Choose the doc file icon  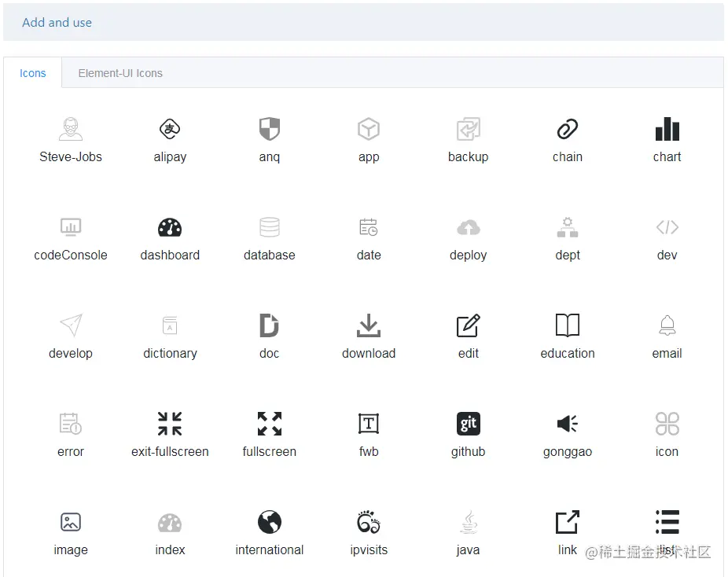(270, 325)
